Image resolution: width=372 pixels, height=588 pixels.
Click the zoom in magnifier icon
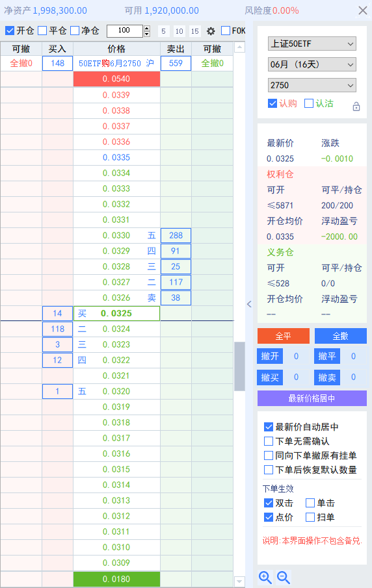(x=265, y=578)
